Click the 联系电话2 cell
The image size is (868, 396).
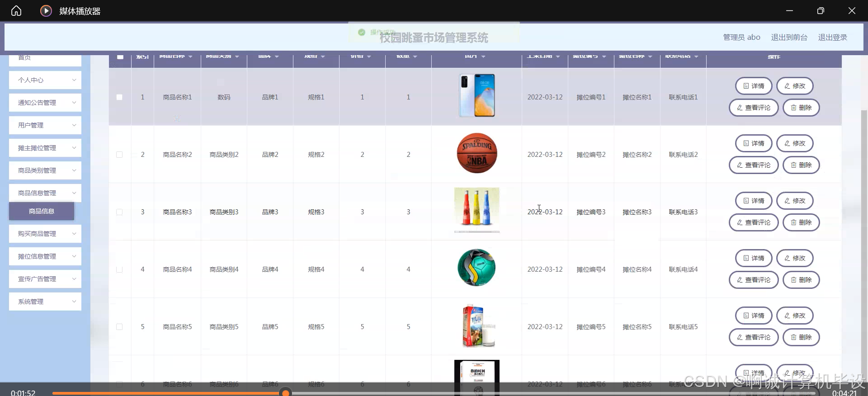[683, 155]
